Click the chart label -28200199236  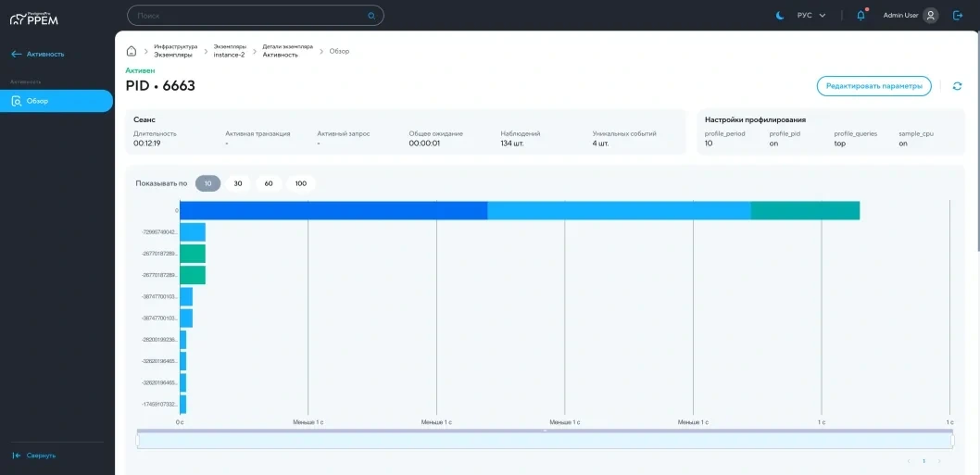[160, 340]
